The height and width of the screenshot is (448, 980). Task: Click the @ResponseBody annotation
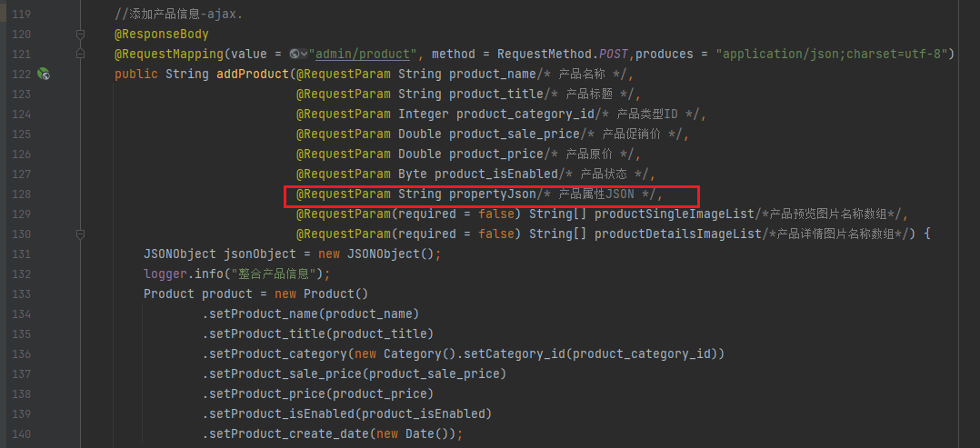pyautogui.click(x=162, y=35)
